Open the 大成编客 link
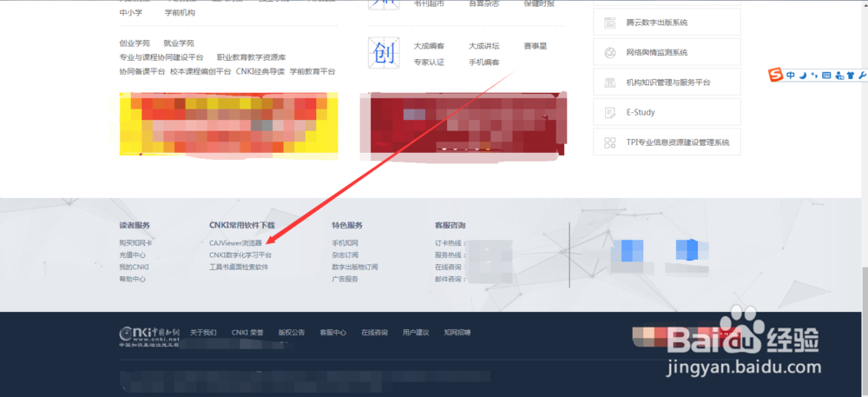The height and width of the screenshot is (397, 868). click(x=429, y=46)
